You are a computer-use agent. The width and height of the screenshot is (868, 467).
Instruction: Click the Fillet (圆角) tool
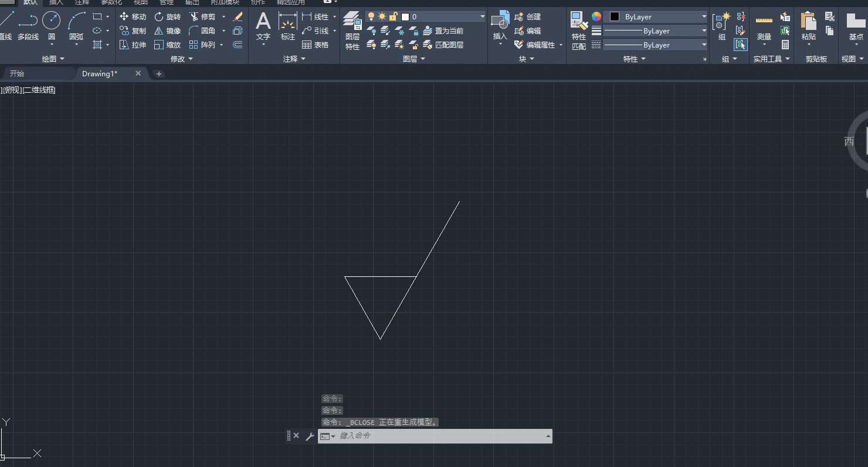[202, 31]
